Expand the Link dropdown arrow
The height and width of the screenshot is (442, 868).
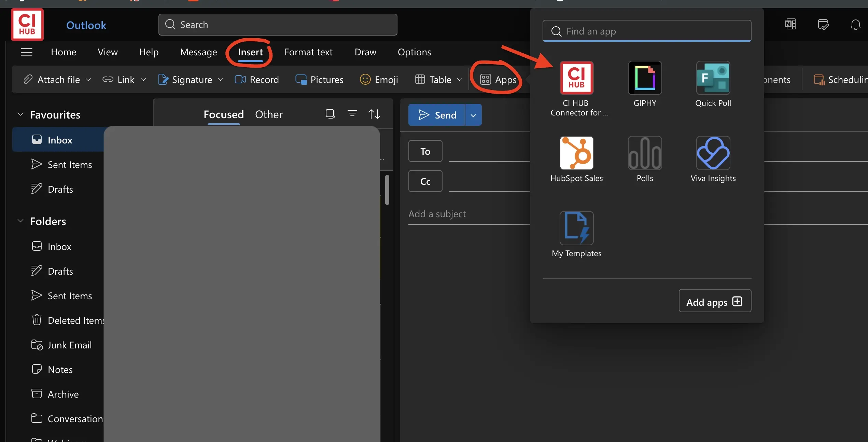point(143,80)
